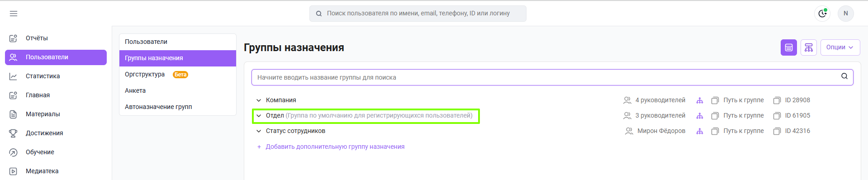
Task: Open the hamburger menu icon
Action: (14, 14)
